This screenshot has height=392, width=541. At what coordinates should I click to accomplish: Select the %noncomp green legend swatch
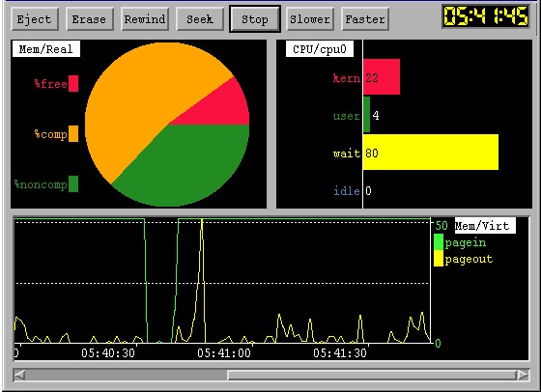pos(73,183)
